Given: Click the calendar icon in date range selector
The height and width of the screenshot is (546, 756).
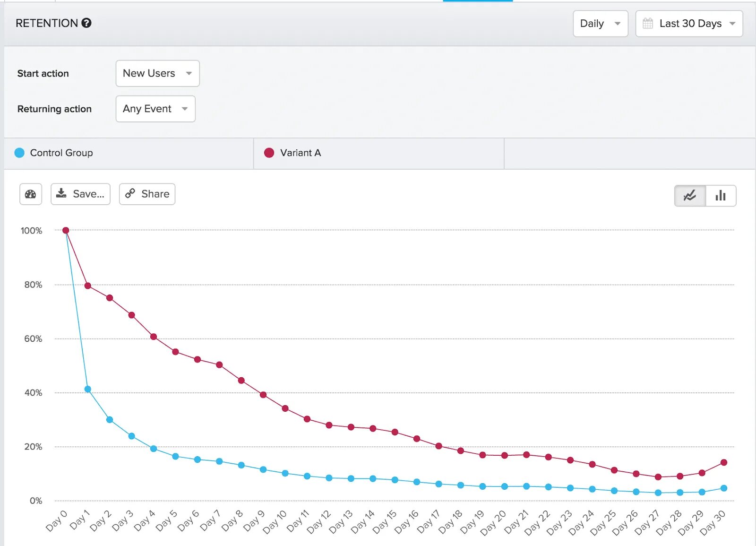Looking at the screenshot, I should (648, 23).
